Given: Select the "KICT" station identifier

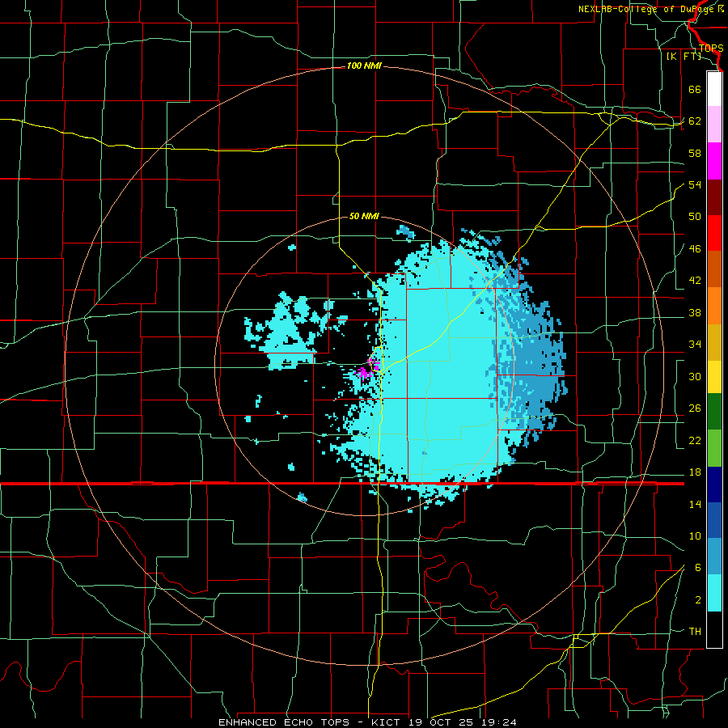Looking at the screenshot, I should coord(387,722).
